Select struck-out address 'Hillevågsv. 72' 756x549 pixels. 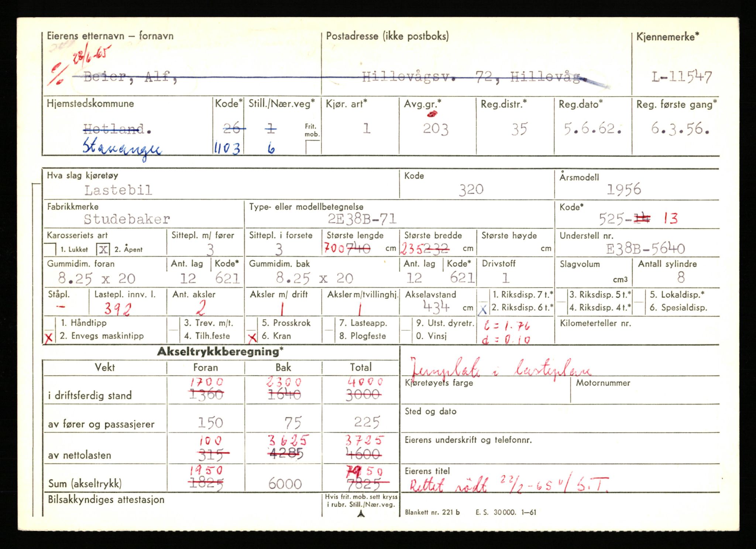427,77
